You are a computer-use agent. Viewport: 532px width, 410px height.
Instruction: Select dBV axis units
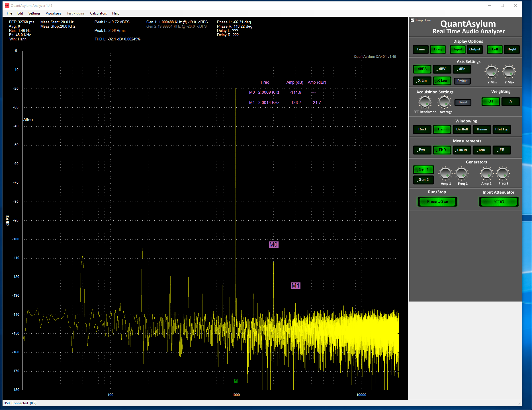tap(442, 69)
